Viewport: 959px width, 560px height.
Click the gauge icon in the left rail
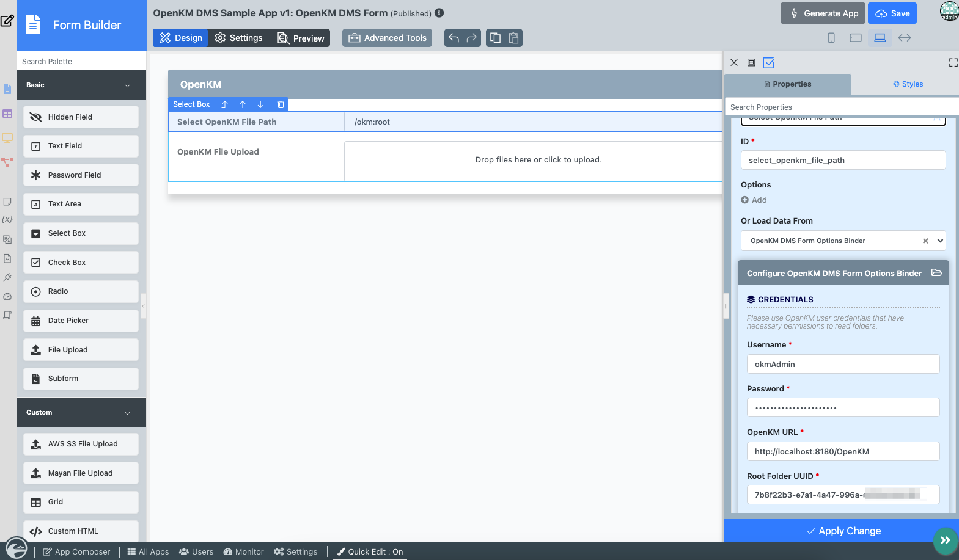tap(7, 296)
